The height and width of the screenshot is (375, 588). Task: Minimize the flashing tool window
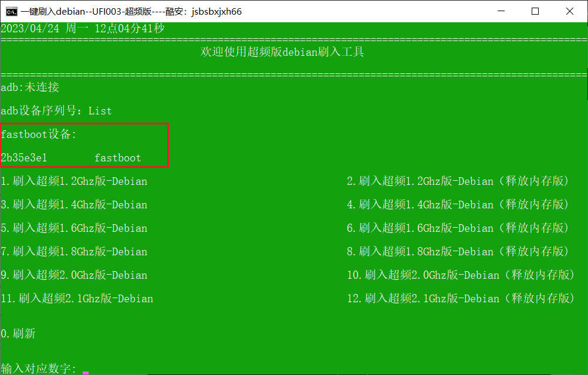tap(501, 11)
